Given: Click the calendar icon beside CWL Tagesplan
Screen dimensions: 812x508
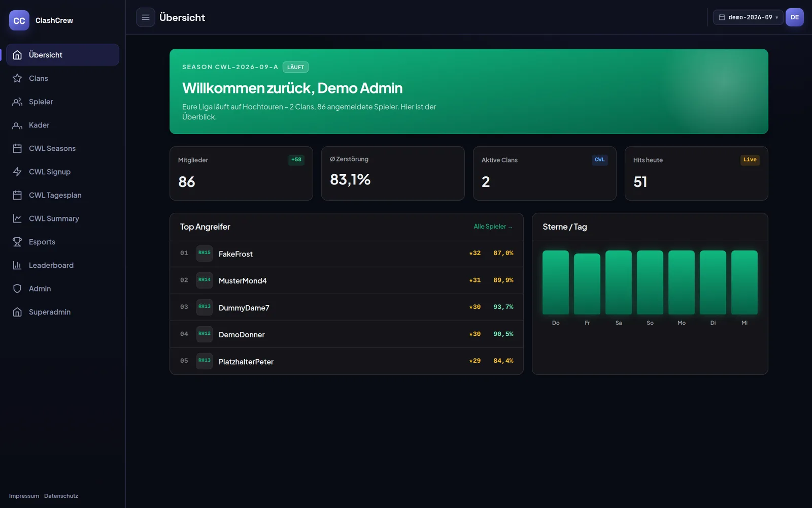Looking at the screenshot, I should tap(17, 195).
